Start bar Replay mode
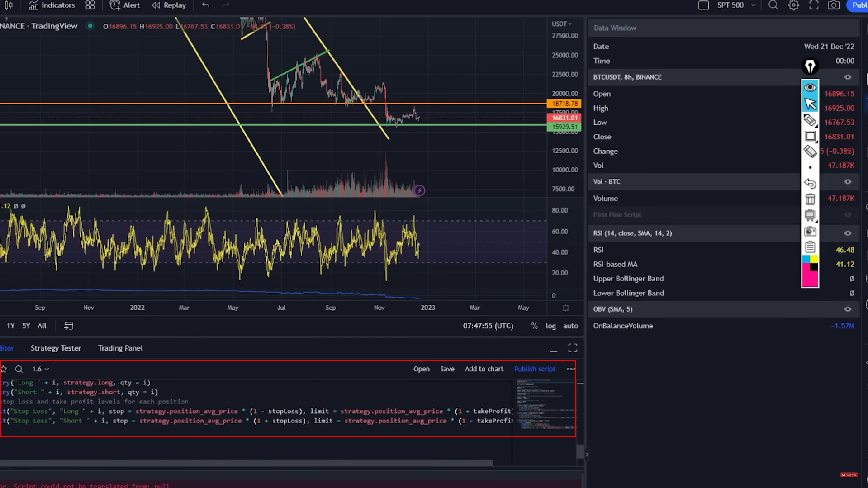868x488 pixels. tap(169, 5)
